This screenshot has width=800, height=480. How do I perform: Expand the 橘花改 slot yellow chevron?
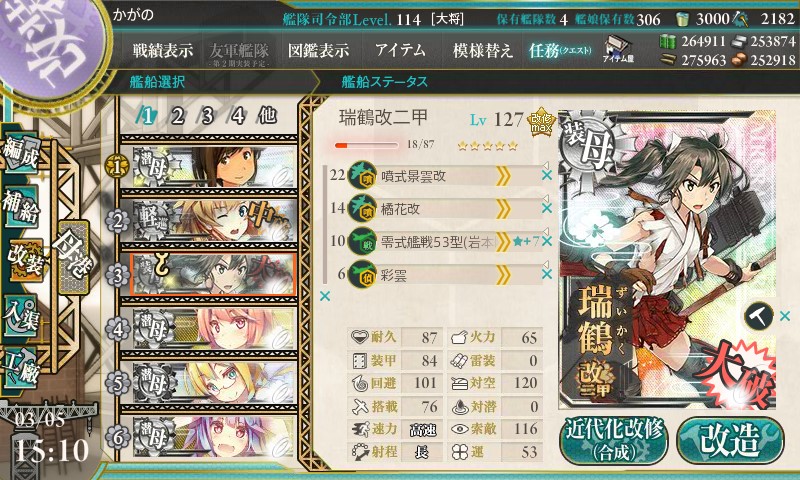pos(503,209)
